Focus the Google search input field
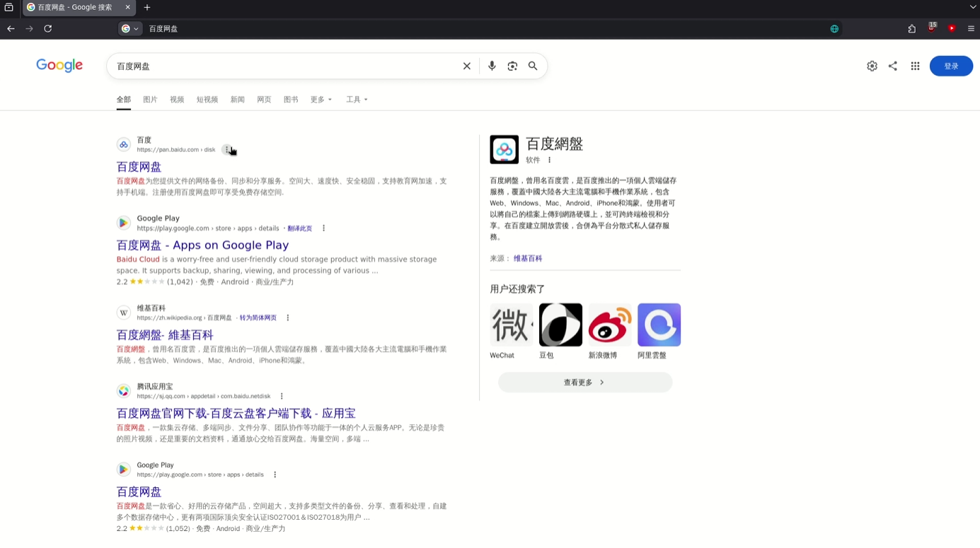Viewport: 980px width, 548px height. click(x=283, y=66)
